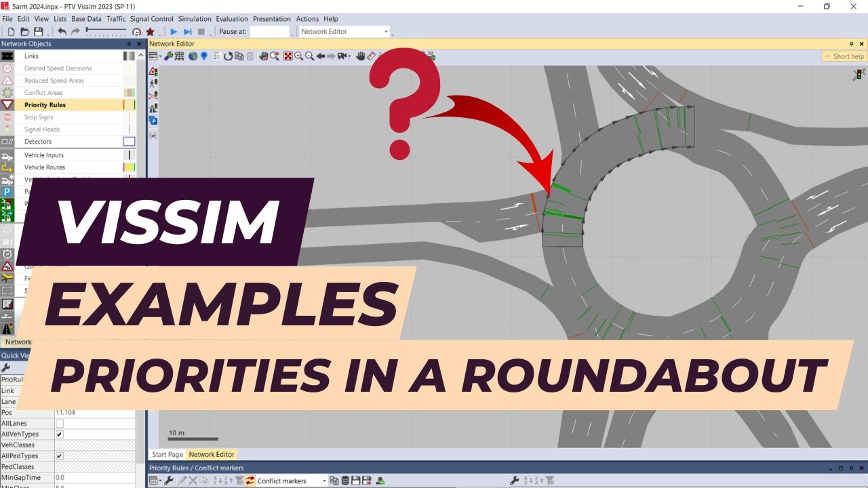The width and height of the screenshot is (868, 488).
Task: Open an existing network file
Action: click(x=24, y=32)
